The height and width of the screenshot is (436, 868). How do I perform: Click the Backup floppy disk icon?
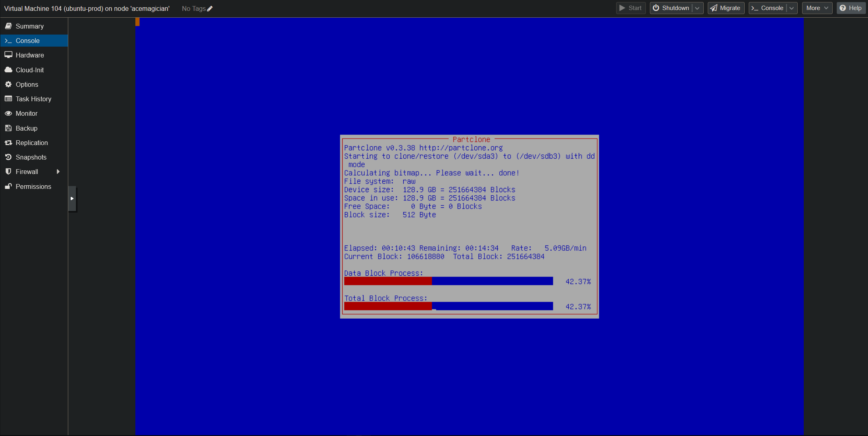[8, 128]
